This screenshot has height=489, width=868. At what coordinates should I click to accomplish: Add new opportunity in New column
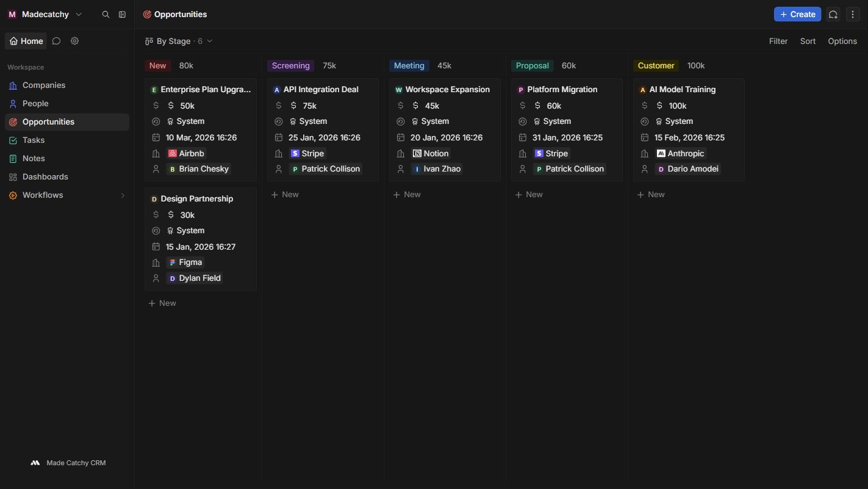tap(162, 303)
